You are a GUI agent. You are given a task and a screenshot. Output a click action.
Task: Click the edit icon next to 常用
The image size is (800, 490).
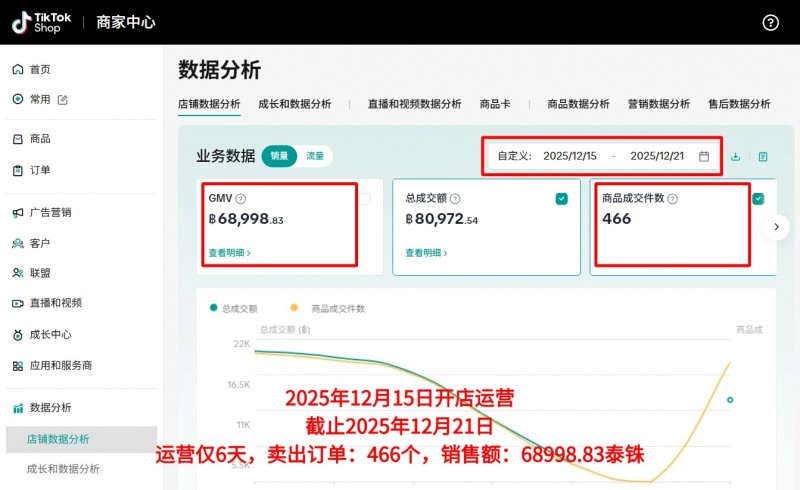(x=63, y=99)
